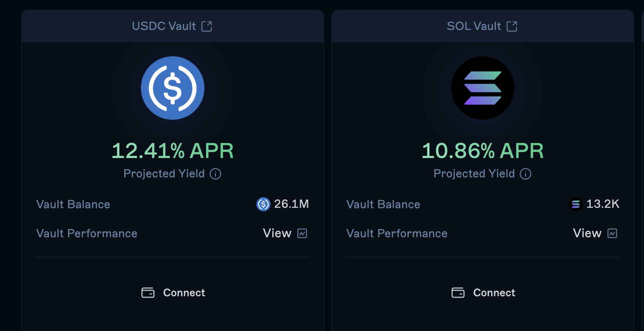Screen dimensions: 644x331
Task: Open the USDC Vault external link icon
Action: pos(207,26)
